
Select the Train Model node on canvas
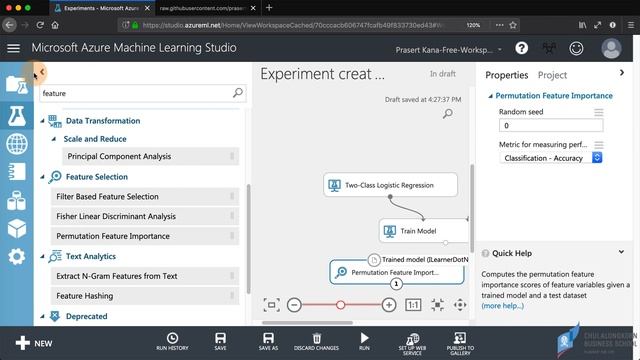pyautogui.click(x=424, y=231)
